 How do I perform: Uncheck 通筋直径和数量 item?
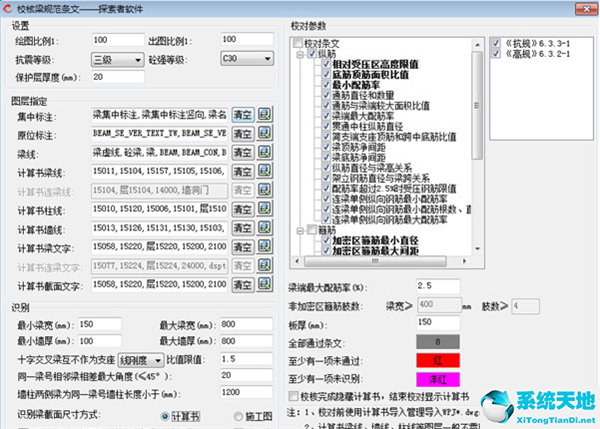[326, 95]
